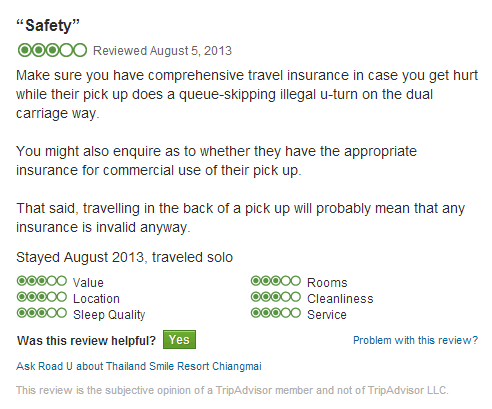The height and width of the screenshot is (409, 492).
Task: Click the 'Reviewed August 5, 2013' date text
Action: click(x=162, y=51)
